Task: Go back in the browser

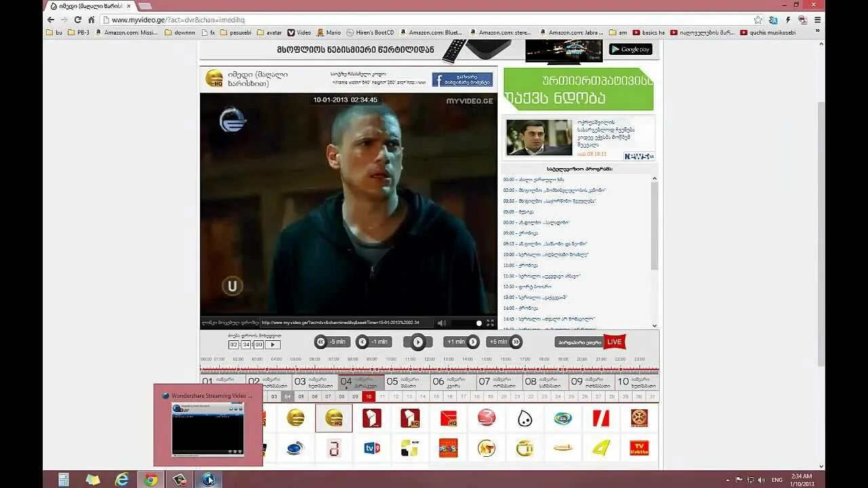Action: click(x=50, y=20)
